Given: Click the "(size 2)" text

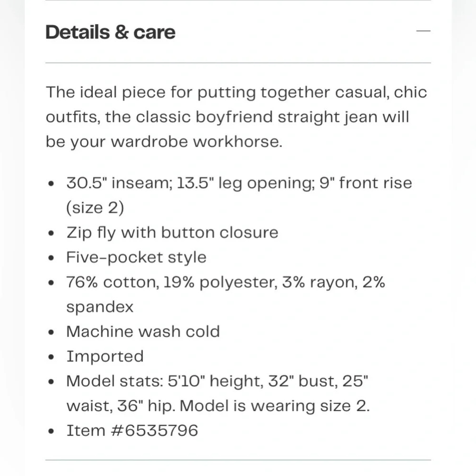Looking at the screenshot, I should tap(95, 208).
